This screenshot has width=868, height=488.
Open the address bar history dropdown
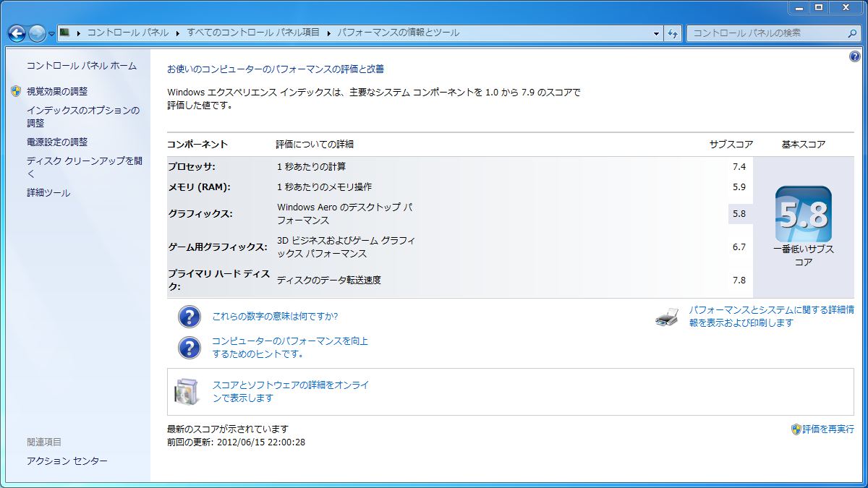tap(656, 33)
